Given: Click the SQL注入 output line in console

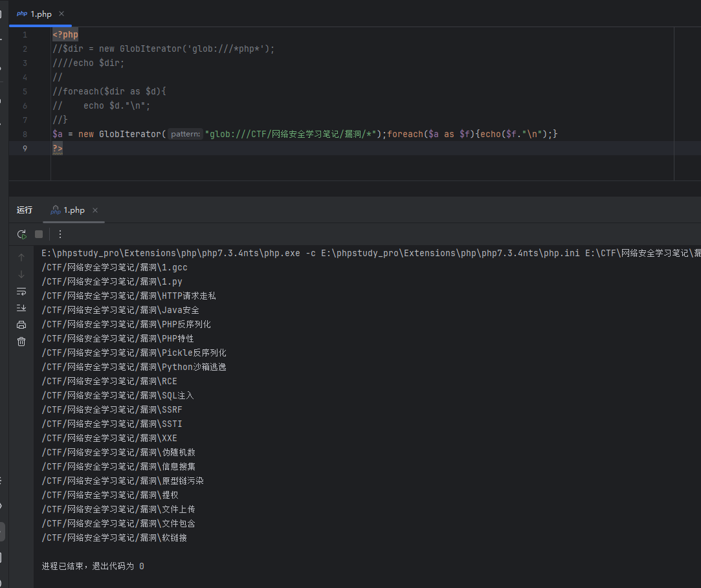Looking at the screenshot, I should click(x=118, y=395).
